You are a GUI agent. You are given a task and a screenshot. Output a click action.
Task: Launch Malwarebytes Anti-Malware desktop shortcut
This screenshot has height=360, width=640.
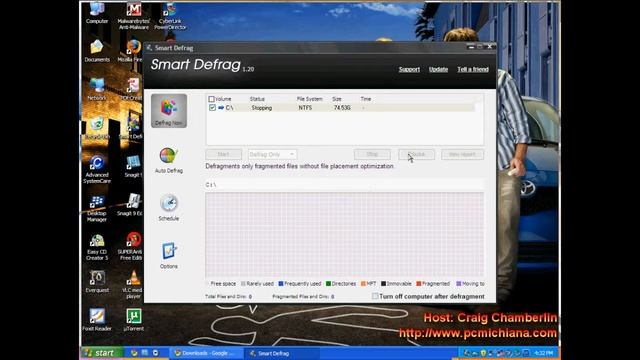(x=134, y=16)
